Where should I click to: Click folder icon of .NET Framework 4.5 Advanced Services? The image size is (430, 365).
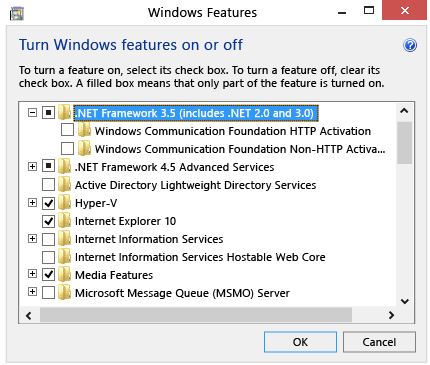[64, 167]
